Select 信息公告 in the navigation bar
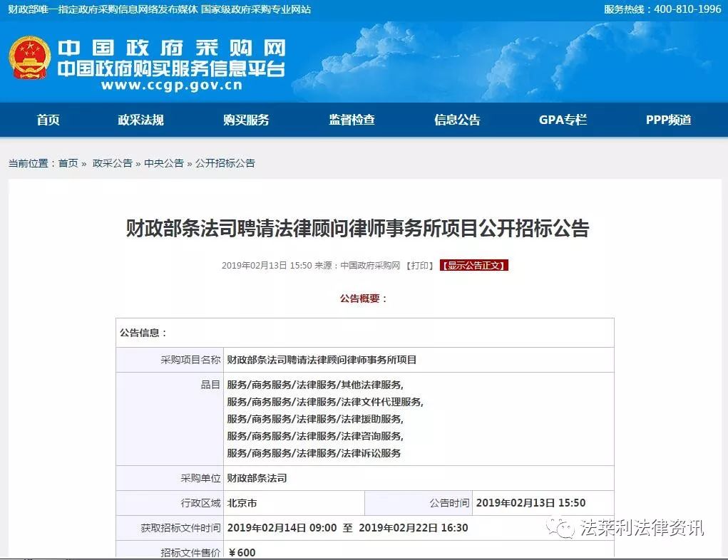The image size is (728, 560). click(x=457, y=120)
